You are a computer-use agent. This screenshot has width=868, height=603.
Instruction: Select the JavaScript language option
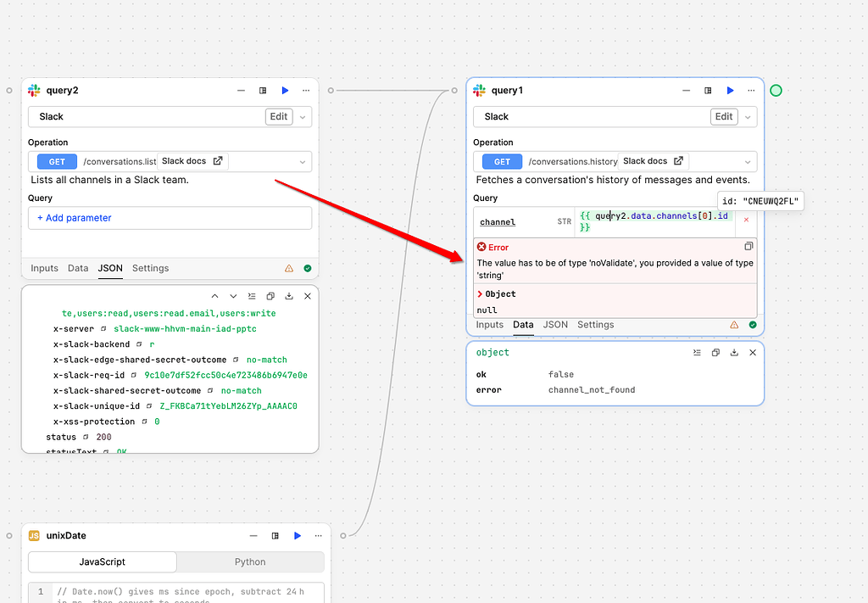[103, 561]
